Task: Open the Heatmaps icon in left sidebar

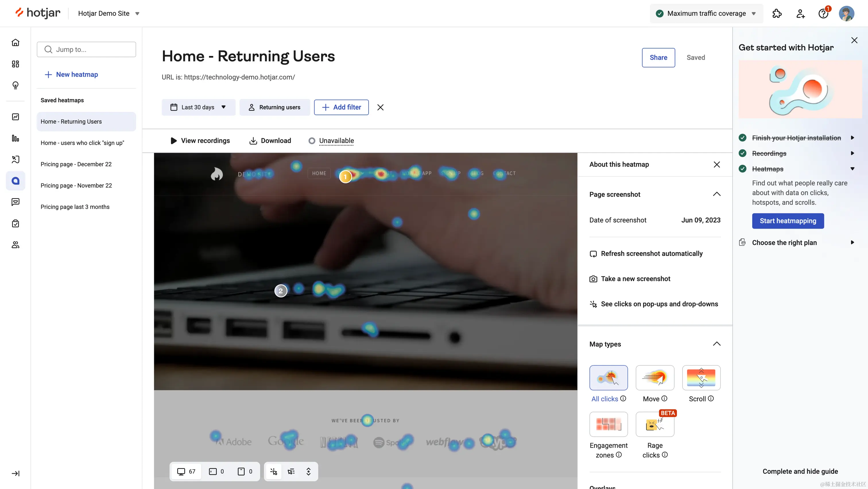Action: tap(15, 181)
